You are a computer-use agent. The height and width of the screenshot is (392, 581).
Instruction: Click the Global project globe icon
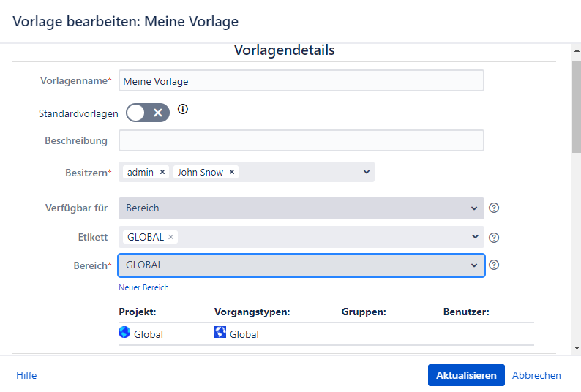coord(124,332)
